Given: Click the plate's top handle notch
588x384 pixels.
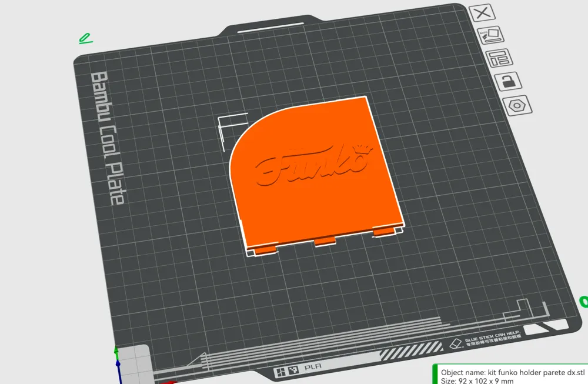Looking at the screenshot, I should point(271,26).
